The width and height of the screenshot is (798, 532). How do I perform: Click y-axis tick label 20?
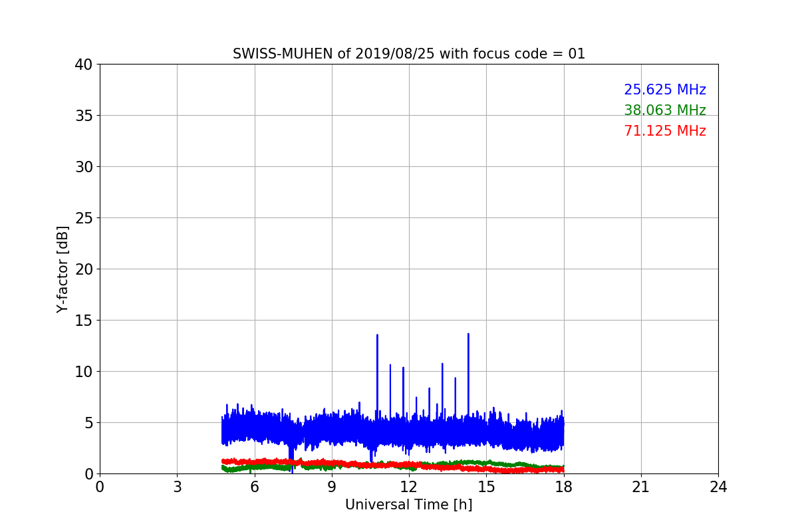click(x=84, y=269)
